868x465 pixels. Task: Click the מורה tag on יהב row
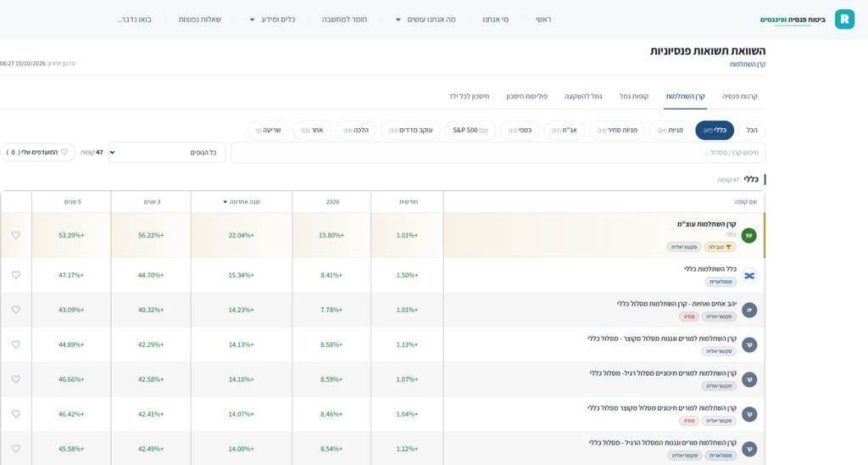click(x=688, y=317)
